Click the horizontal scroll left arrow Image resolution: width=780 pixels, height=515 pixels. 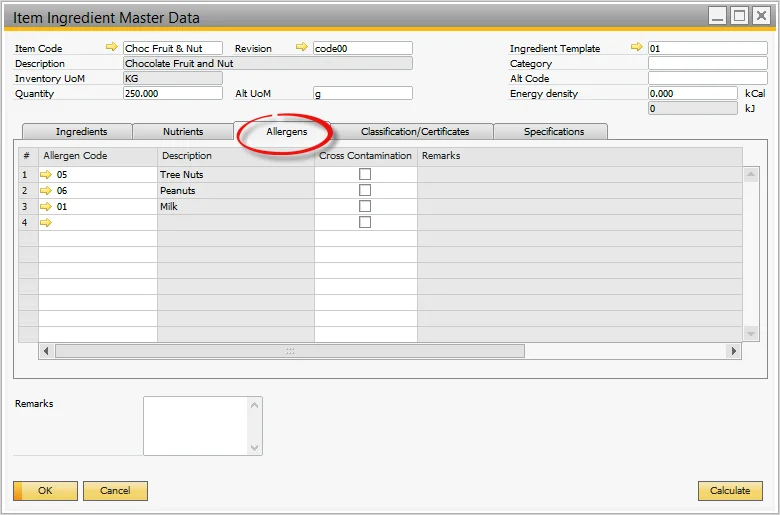pyautogui.click(x=46, y=351)
